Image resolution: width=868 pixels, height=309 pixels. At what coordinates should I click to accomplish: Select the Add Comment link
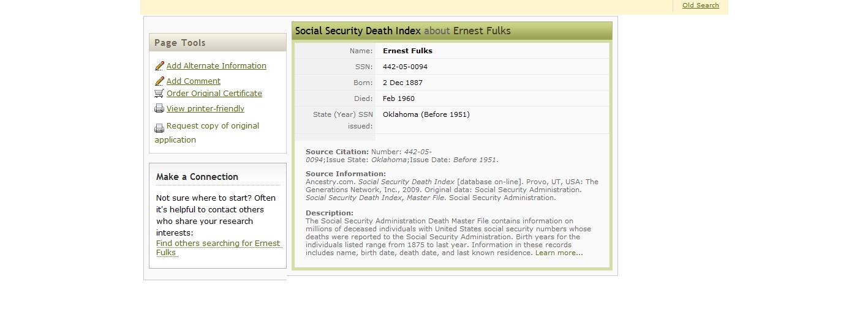[x=193, y=81]
